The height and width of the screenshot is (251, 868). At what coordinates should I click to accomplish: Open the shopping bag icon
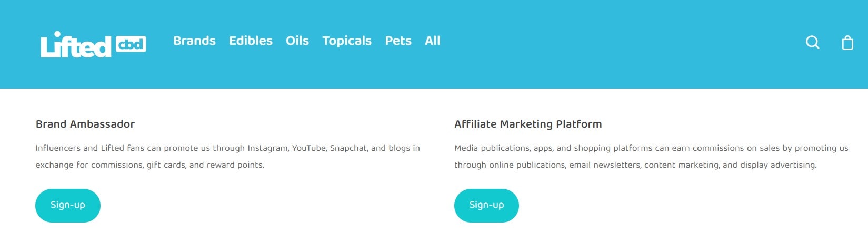click(x=847, y=43)
